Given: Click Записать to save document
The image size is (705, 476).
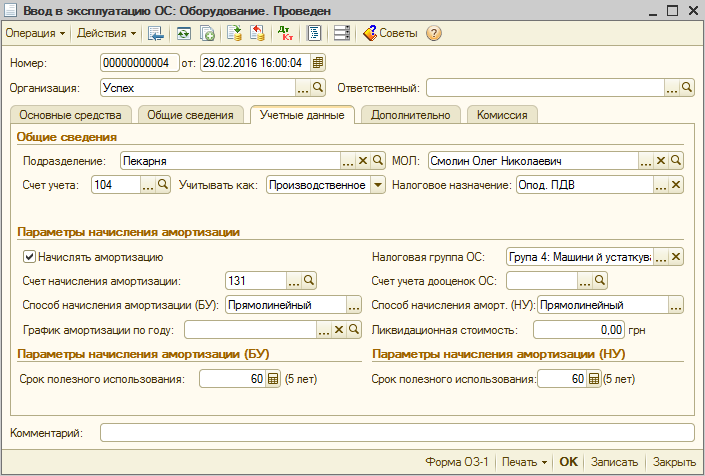Looking at the screenshot, I should 614,462.
